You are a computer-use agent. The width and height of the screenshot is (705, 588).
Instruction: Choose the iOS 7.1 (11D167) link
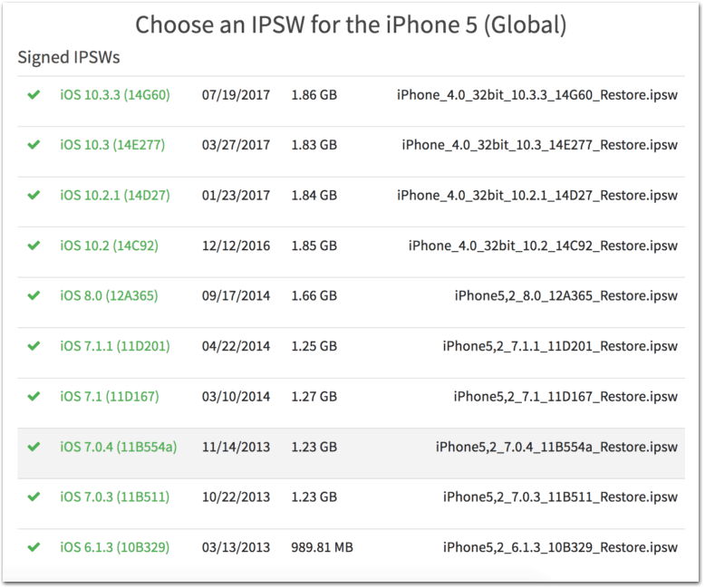[x=110, y=397]
